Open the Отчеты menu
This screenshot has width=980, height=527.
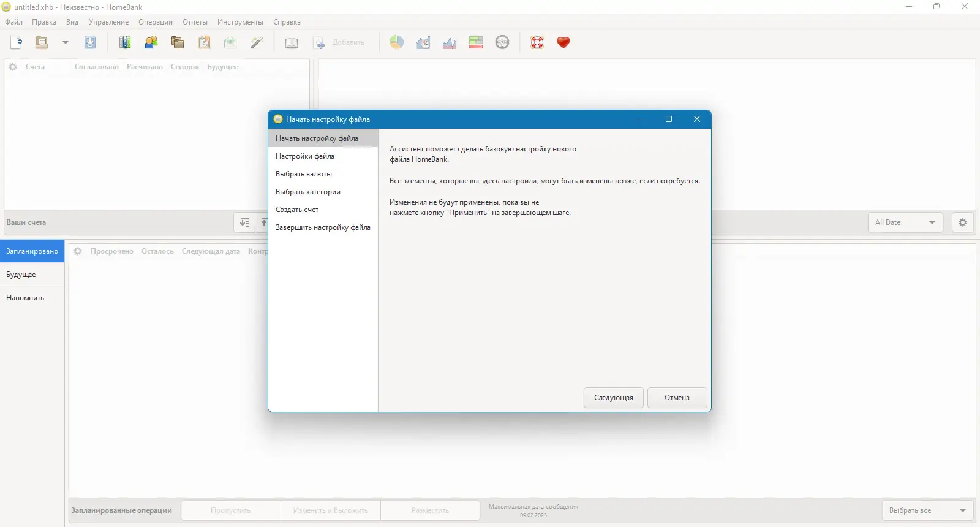(195, 22)
